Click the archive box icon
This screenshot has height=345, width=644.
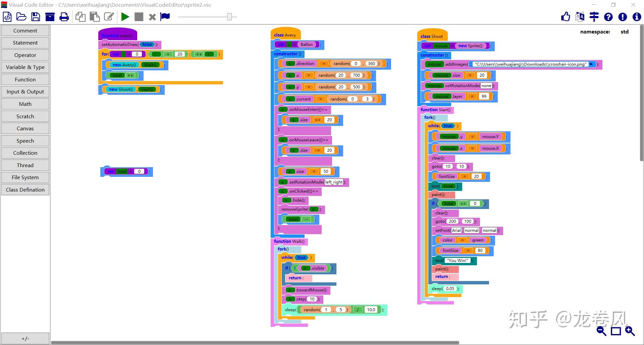click(x=50, y=17)
